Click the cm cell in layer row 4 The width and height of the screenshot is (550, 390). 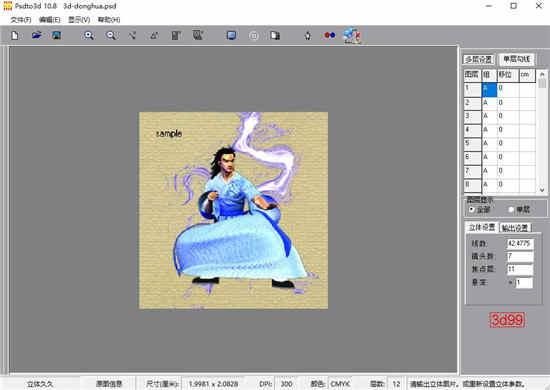527,130
